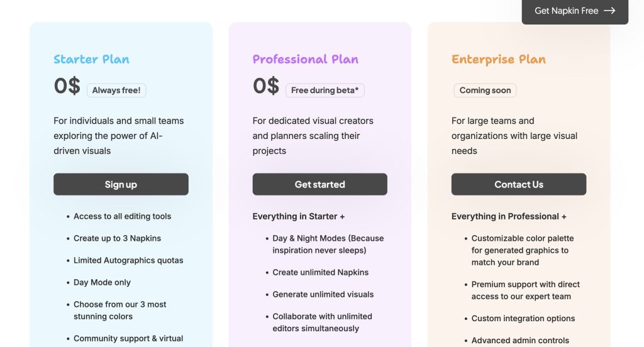Click the Contact Us button
Image resolution: width=644 pixels, height=347 pixels.
[518, 184]
